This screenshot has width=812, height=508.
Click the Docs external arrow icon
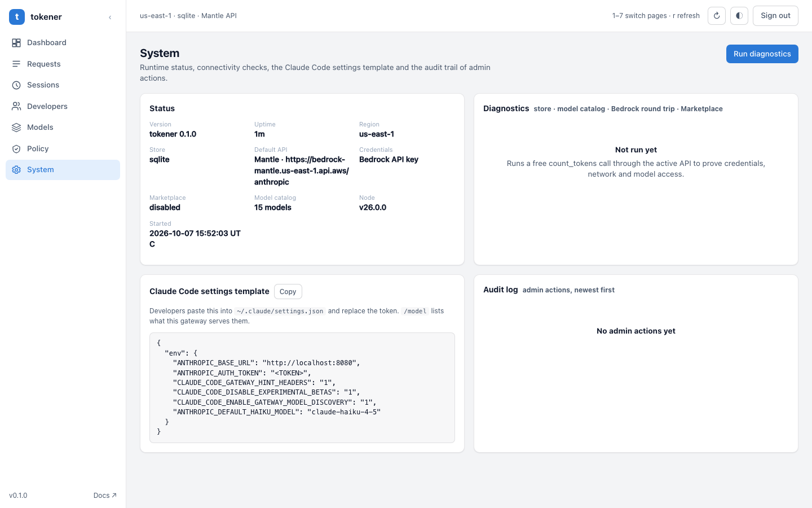tap(114, 496)
